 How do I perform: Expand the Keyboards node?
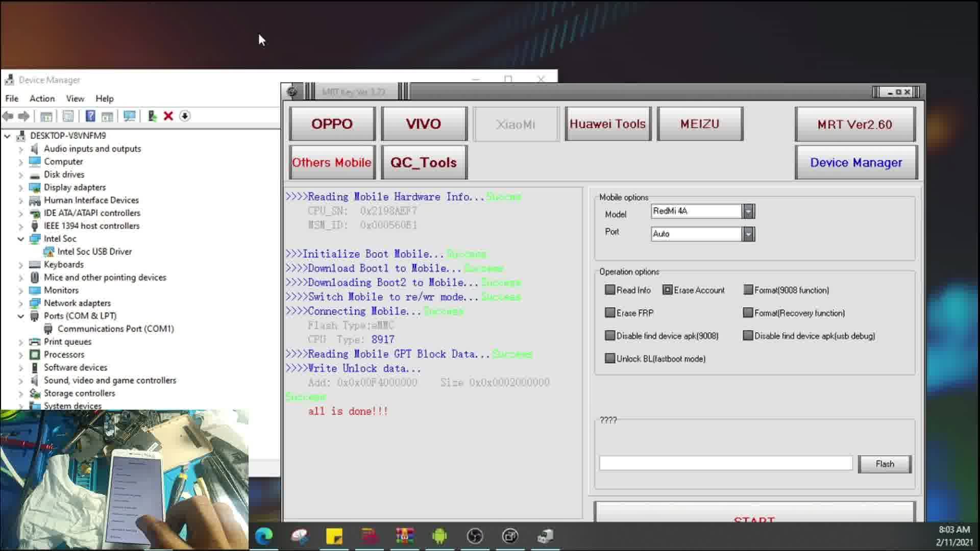(x=20, y=264)
